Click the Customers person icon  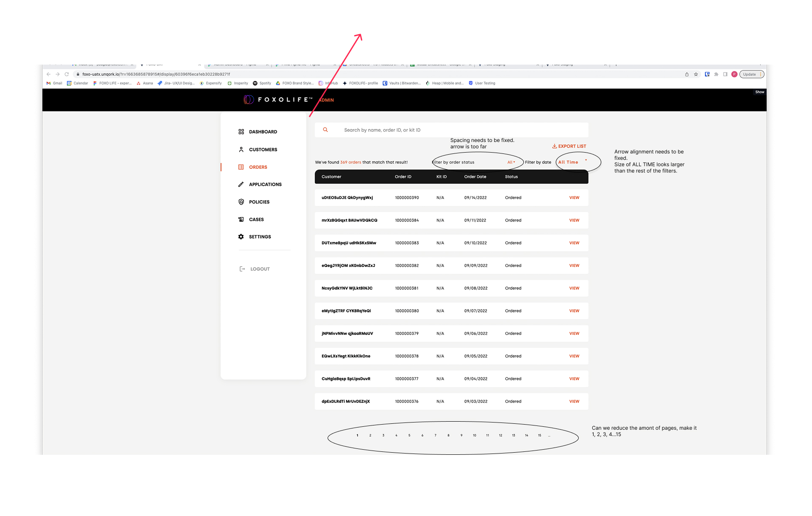point(241,150)
